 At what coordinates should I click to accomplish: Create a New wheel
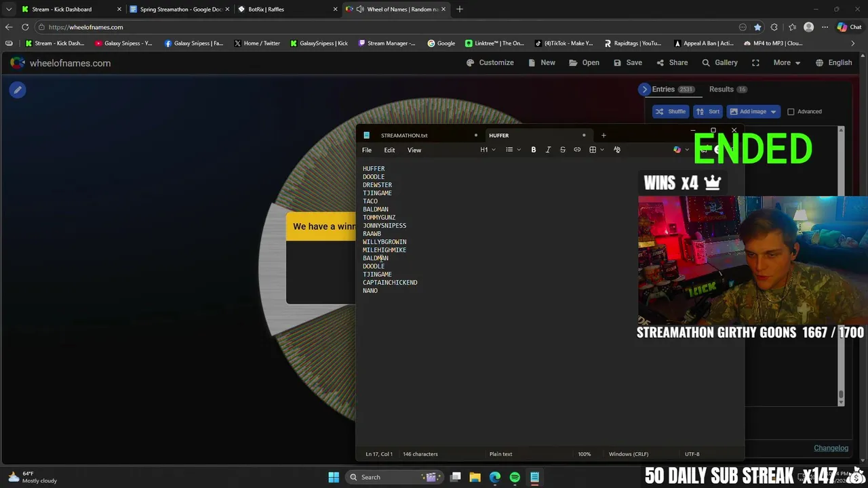(x=542, y=62)
